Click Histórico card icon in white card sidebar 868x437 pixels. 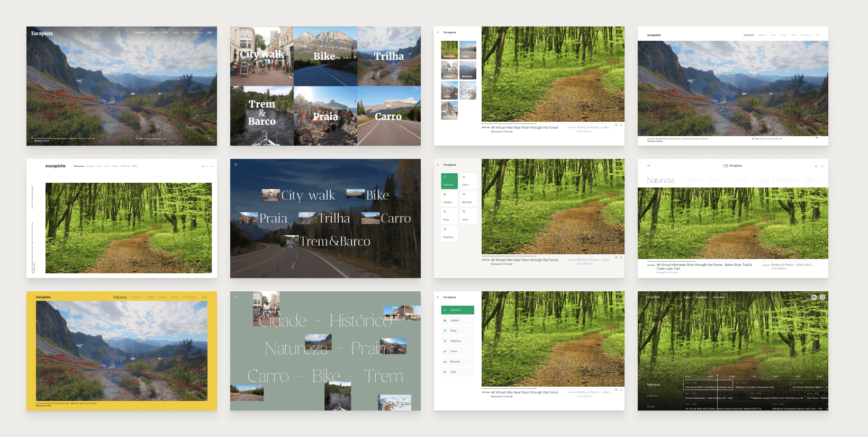point(445,229)
